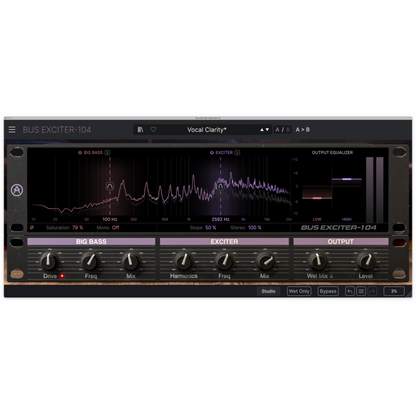Click the Exciter Freq knob

224,261
